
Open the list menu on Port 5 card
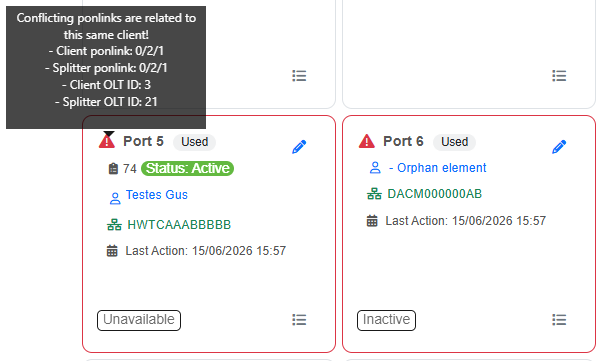[x=299, y=320]
